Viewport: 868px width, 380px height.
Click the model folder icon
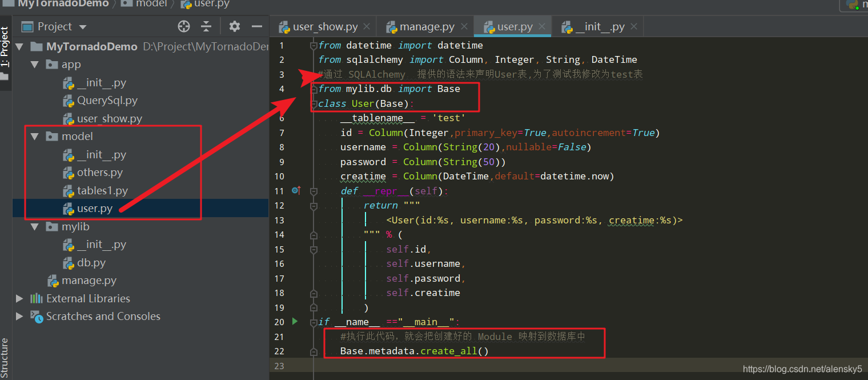(x=52, y=137)
